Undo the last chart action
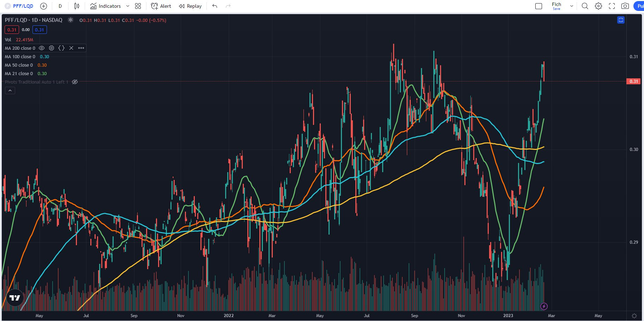The height and width of the screenshot is (321, 644). coord(215,6)
